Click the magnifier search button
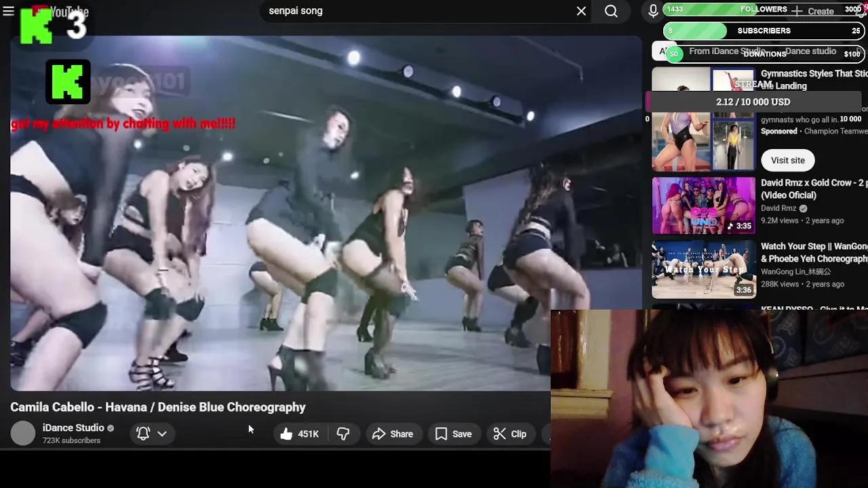The image size is (868, 488). tap(611, 11)
